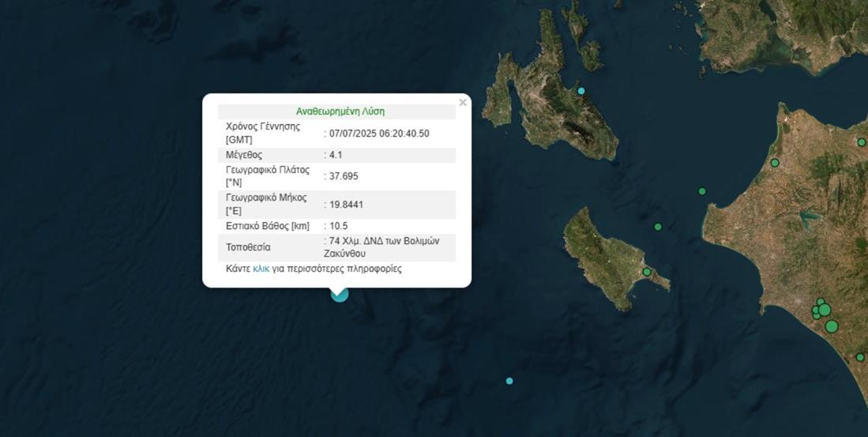Click the largest green marker on the mainland
The image size is (868, 437).
point(831,326)
